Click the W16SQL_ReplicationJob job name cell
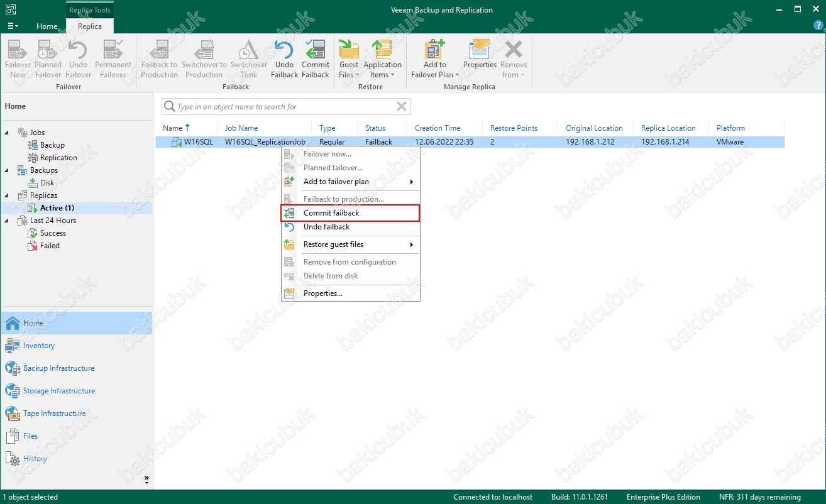The image size is (826, 504). (x=265, y=142)
